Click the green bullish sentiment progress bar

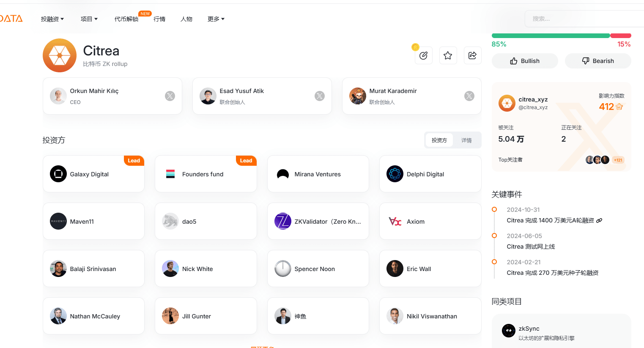551,36
